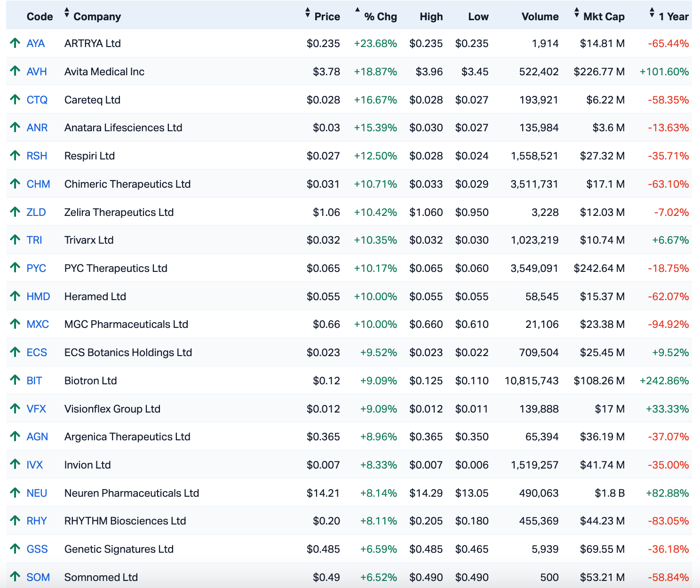This screenshot has height=588, width=700.
Task: Open the VFX stock code link
Action: (36, 409)
